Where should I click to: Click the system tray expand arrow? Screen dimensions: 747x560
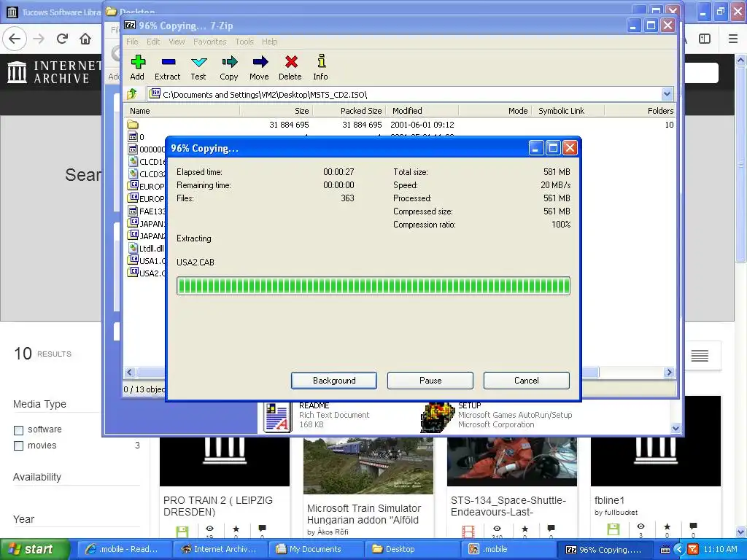coord(679,549)
